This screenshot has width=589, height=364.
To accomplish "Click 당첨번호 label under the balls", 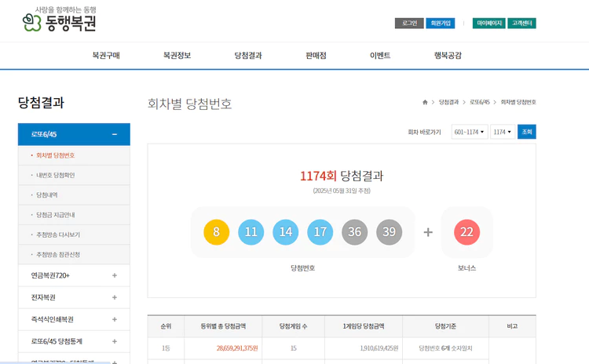I will pos(303,268).
